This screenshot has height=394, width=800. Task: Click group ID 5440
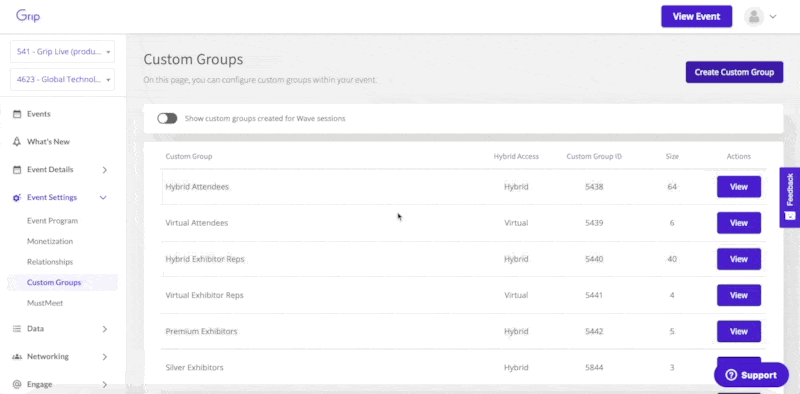coord(594,259)
